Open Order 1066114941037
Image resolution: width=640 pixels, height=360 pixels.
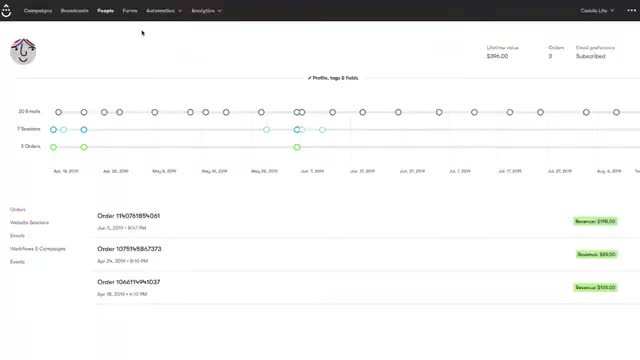click(129, 282)
